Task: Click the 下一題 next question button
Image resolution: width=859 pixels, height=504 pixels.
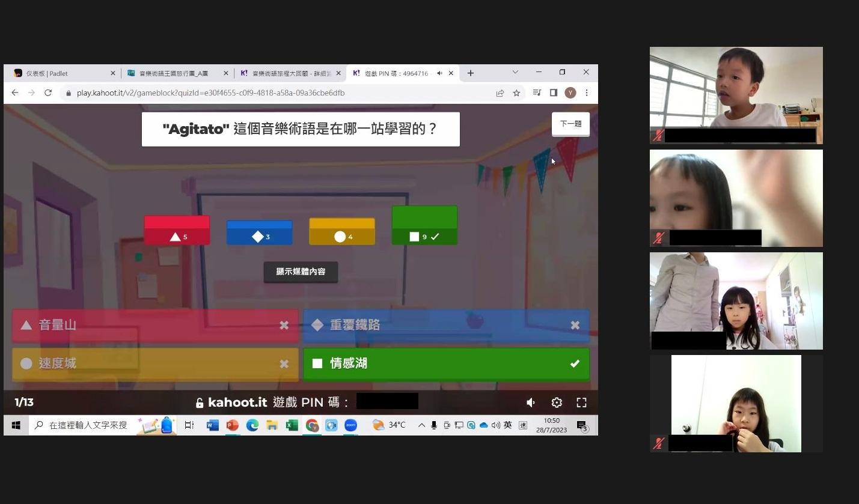Action: pos(570,124)
